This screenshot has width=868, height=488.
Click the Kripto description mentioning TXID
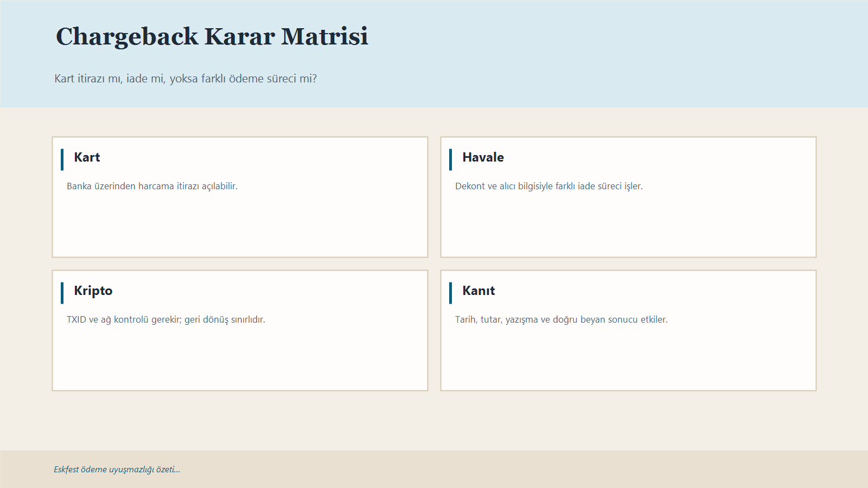click(166, 319)
